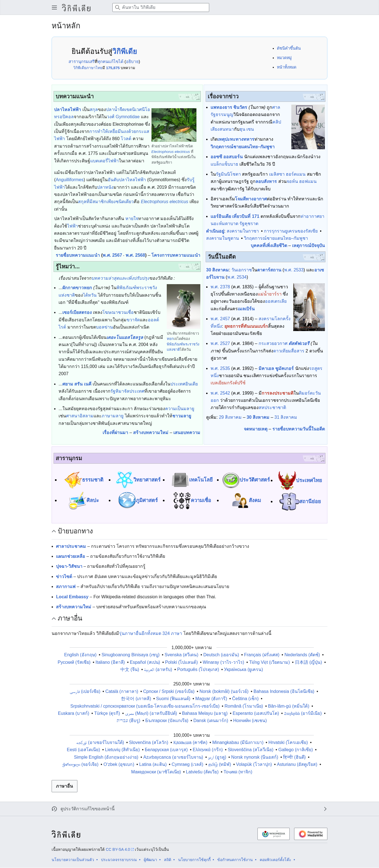Open the สถานีย่อย puzzle piece icon
Image resolution: width=379 pixels, height=868 pixels.
289,501
